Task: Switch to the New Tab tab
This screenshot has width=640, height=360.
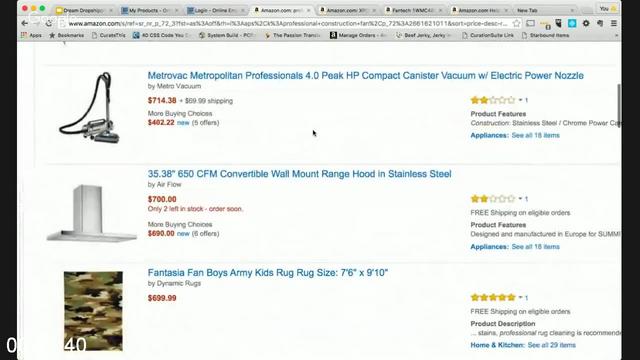Action: (545, 10)
